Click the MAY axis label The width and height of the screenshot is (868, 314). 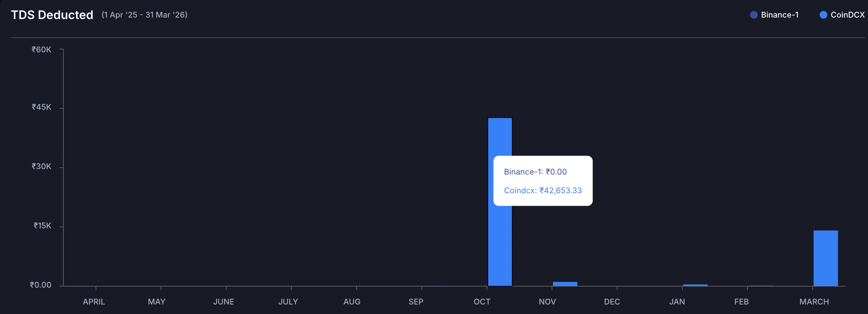click(157, 302)
